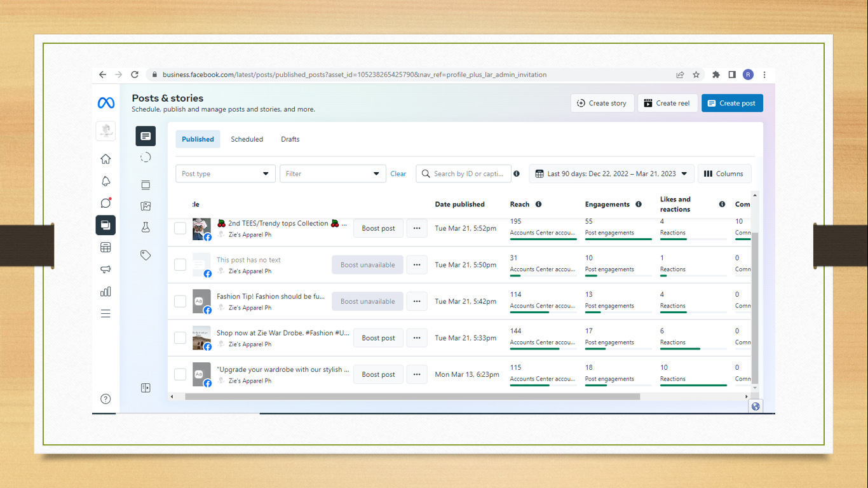Screen dimensions: 868x488
Task: Open the Planner grid icon
Action: click(x=105, y=248)
